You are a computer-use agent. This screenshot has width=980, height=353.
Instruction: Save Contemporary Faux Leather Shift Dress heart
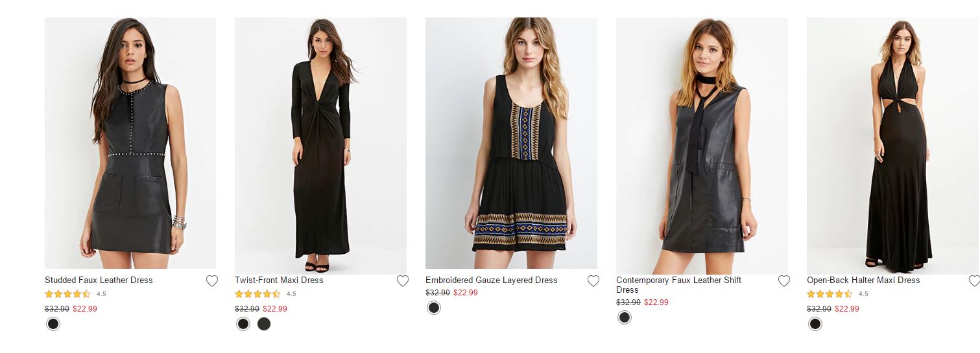tap(784, 281)
